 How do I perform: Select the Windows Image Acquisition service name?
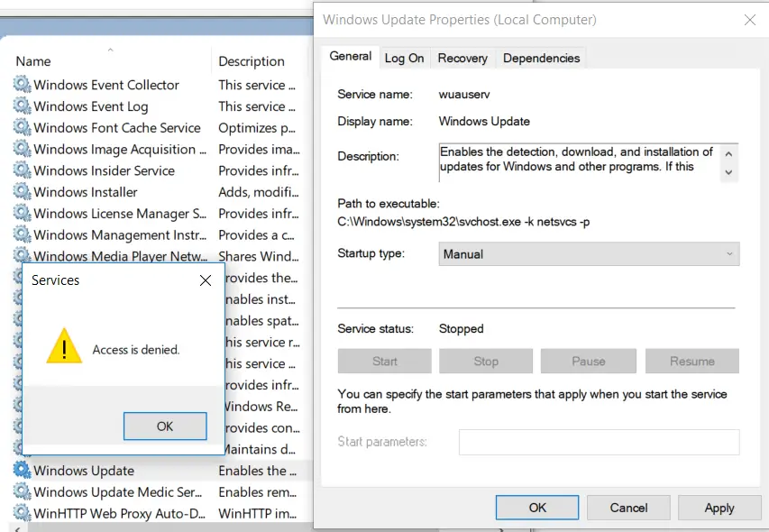coord(120,149)
